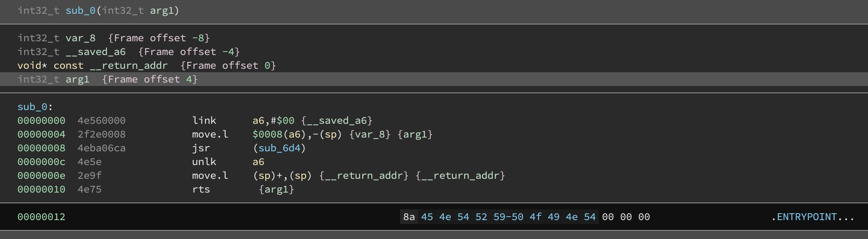Screen dimensions: 868x239
Task: Select the var_8 variable declaration line
Action: pos(113,38)
